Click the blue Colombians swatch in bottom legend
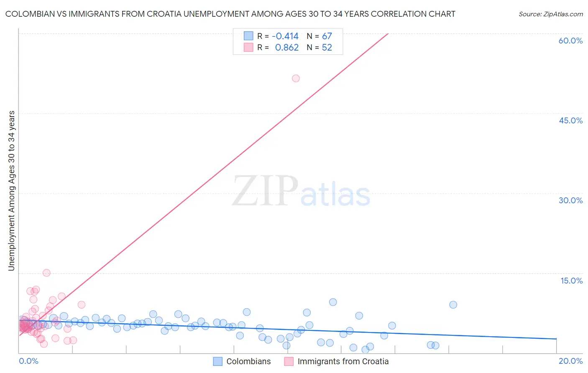The image size is (588, 373). tap(217, 361)
